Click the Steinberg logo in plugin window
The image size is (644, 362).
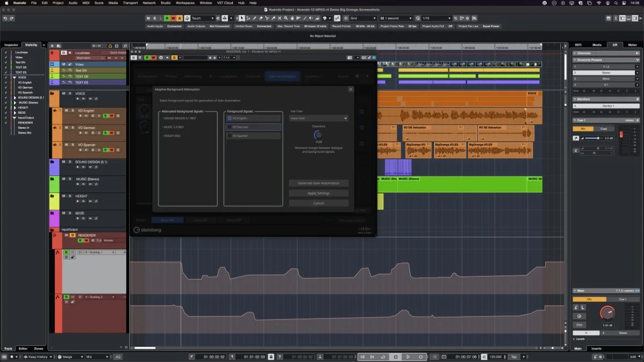click(x=147, y=230)
